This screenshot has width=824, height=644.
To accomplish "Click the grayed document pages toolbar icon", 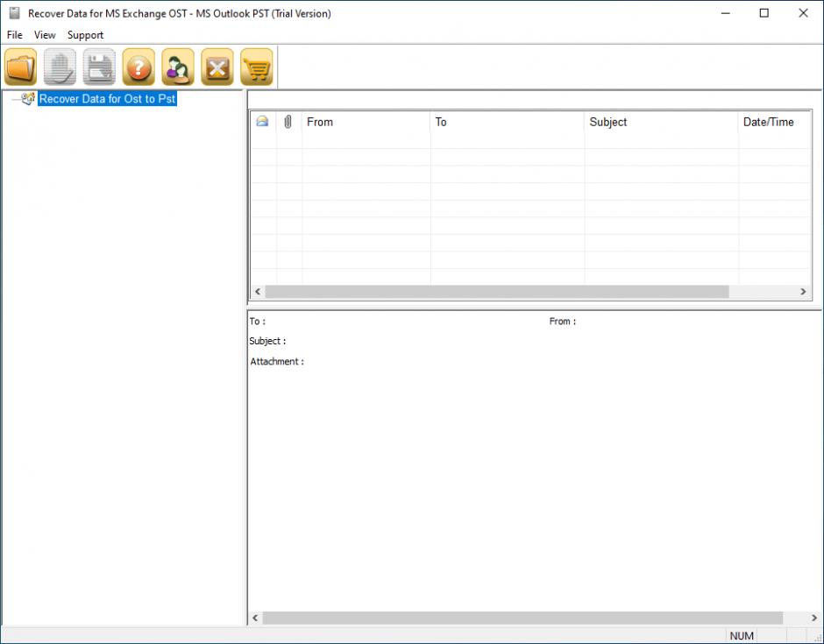I will point(60,67).
